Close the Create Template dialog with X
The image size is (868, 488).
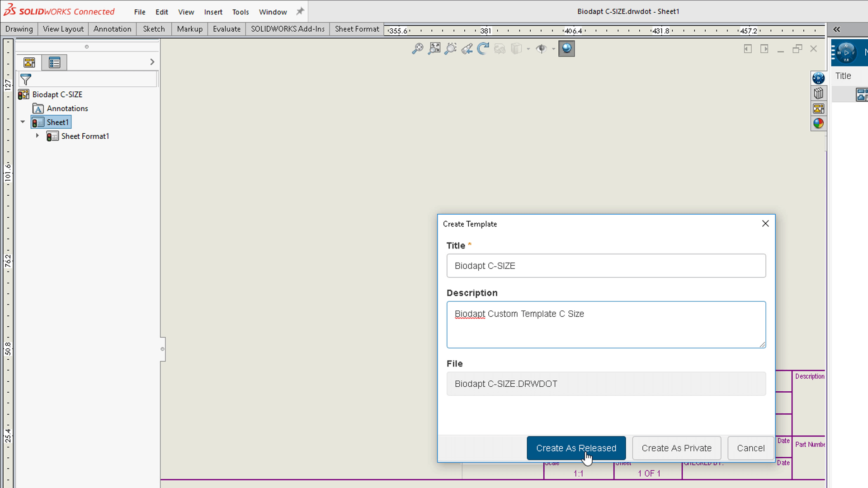[765, 224]
